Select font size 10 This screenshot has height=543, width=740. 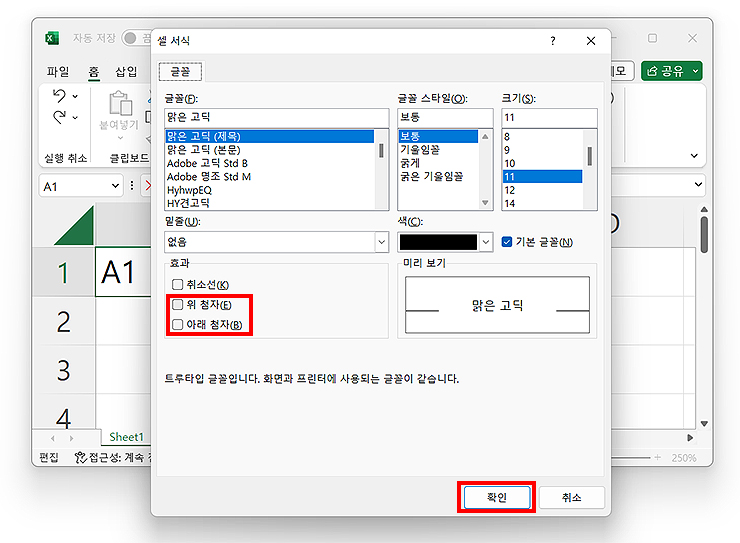click(543, 163)
